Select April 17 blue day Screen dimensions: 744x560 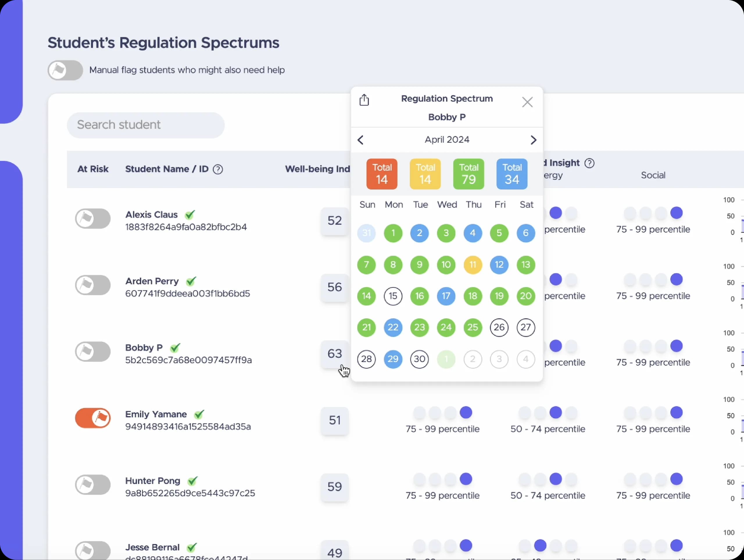click(446, 296)
